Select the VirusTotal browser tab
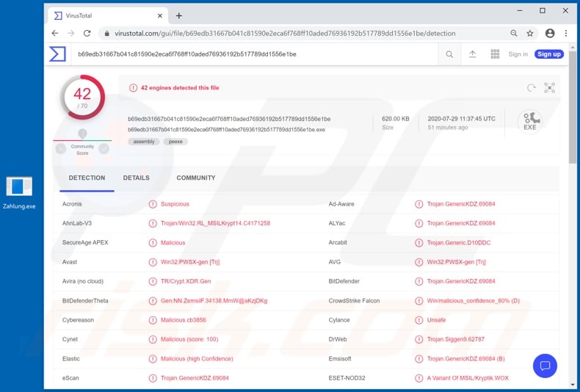This screenshot has height=392, width=580. [108, 15]
